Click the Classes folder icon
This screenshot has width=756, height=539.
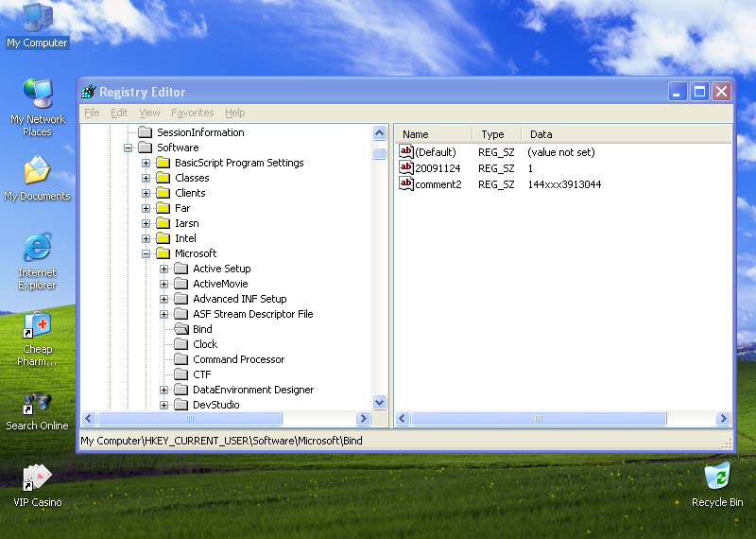coord(163,178)
